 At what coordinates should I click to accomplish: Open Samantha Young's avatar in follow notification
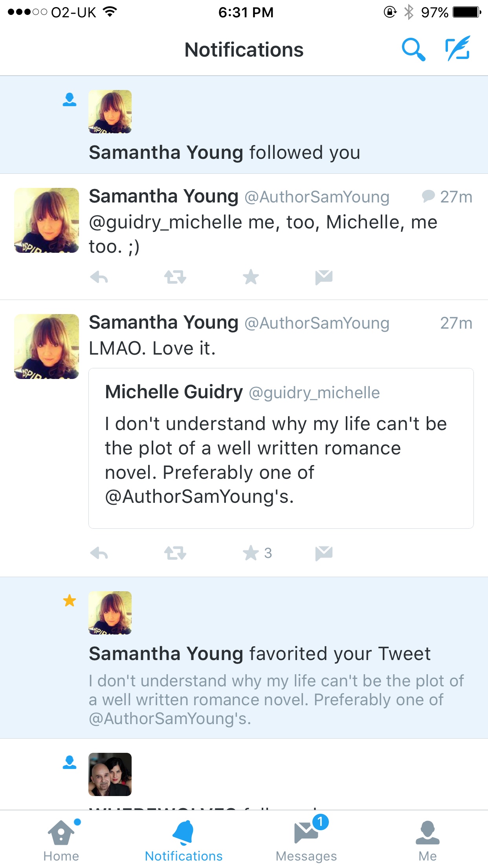click(110, 112)
